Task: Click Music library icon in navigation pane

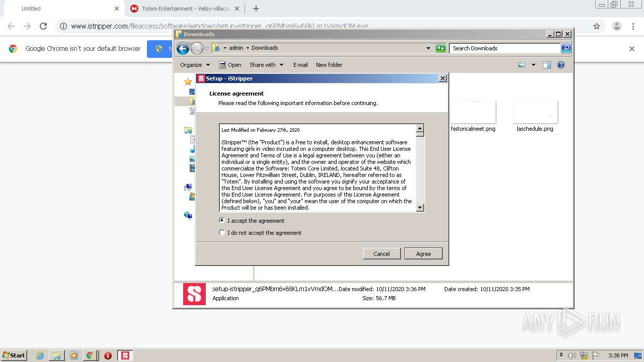Action: coord(192,149)
